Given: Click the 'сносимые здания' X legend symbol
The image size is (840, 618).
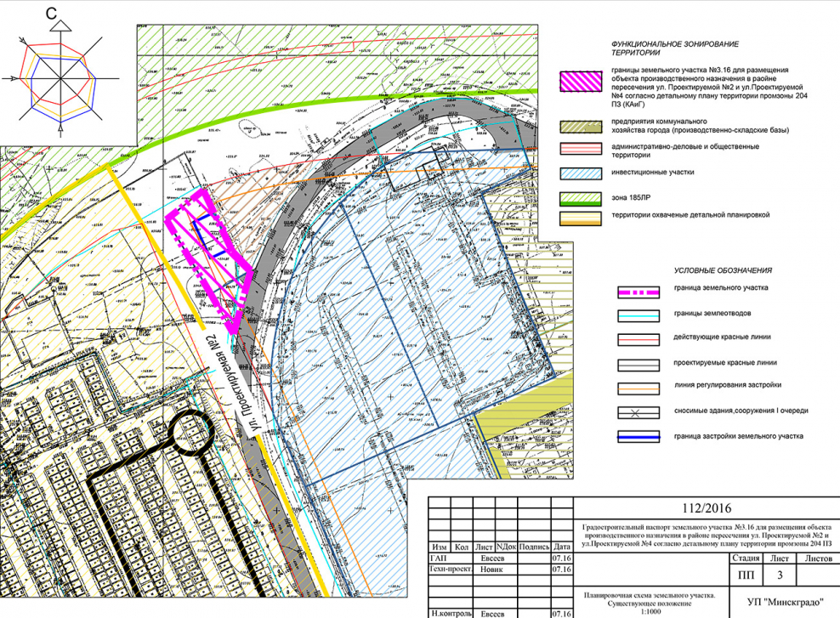Looking at the screenshot, I should pos(638,411).
